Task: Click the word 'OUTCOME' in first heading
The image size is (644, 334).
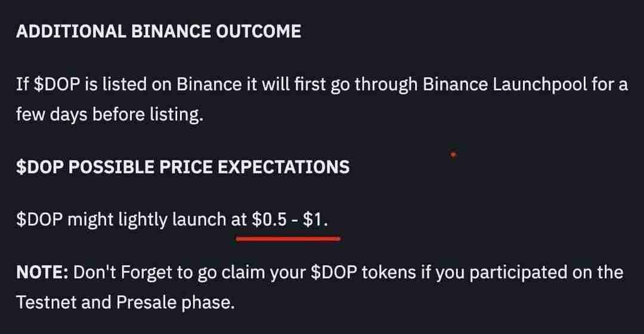Action: (x=258, y=32)
